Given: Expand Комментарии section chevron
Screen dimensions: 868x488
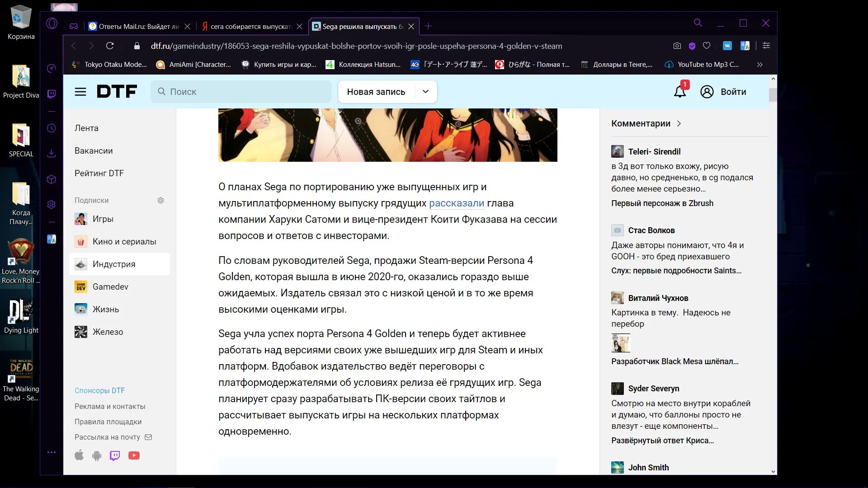Looking at the screenshot, I should [x=679, y=124].
